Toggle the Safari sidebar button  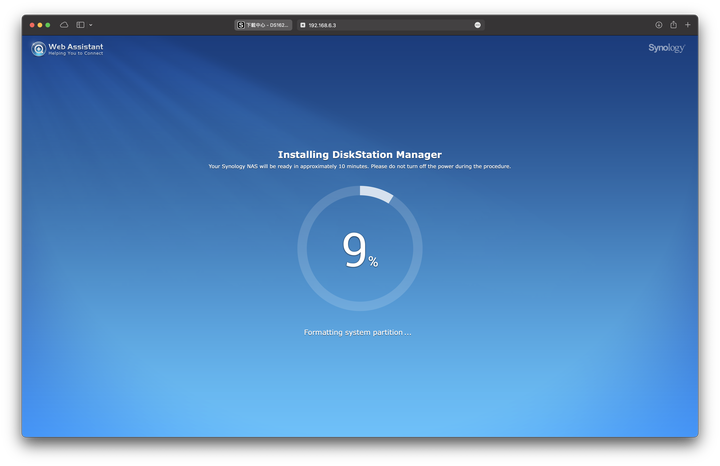coord(80,25)
